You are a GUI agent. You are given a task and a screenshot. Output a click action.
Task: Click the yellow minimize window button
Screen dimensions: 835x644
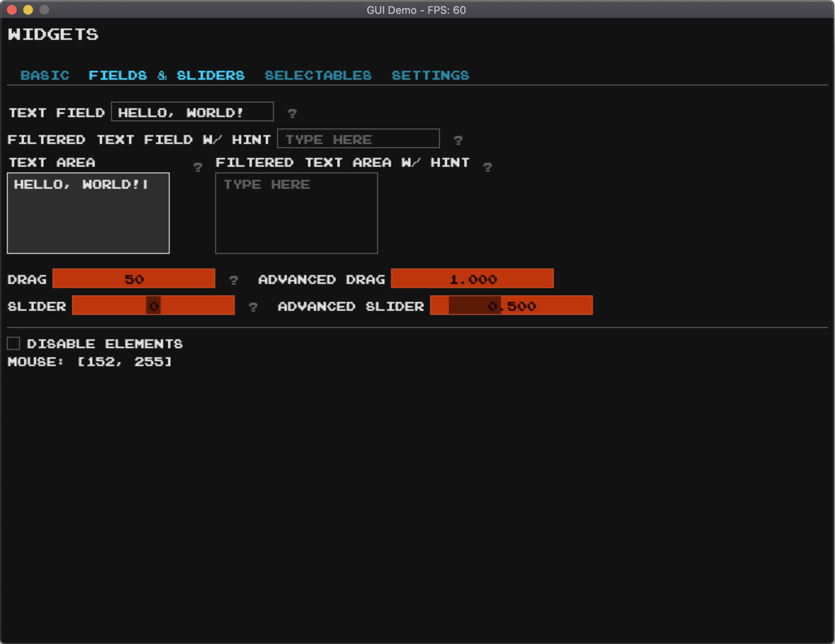point(28,9)
